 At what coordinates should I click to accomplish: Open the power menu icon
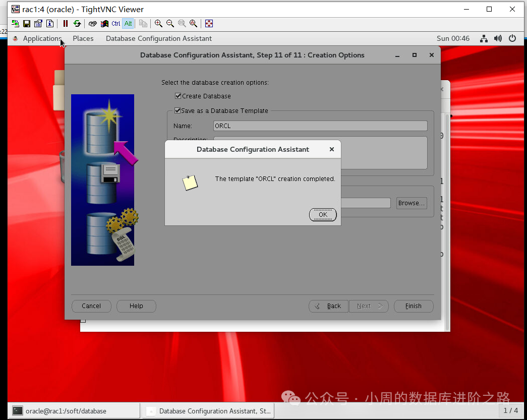click(512, 39)
